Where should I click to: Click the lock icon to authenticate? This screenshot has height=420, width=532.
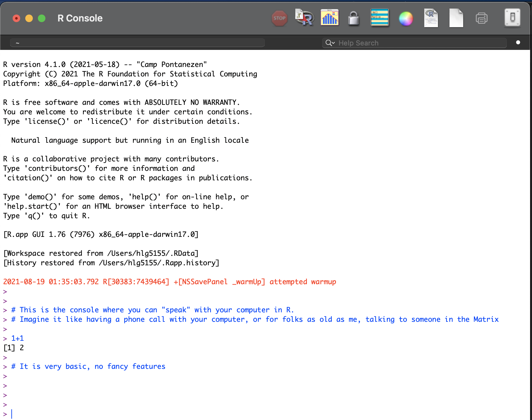(353, 18)
